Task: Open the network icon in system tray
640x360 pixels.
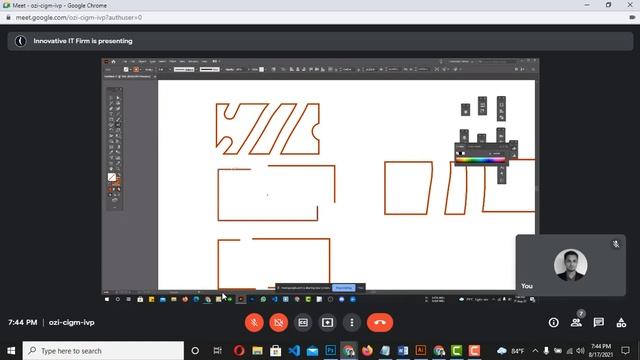Action: tap(569, 351)
